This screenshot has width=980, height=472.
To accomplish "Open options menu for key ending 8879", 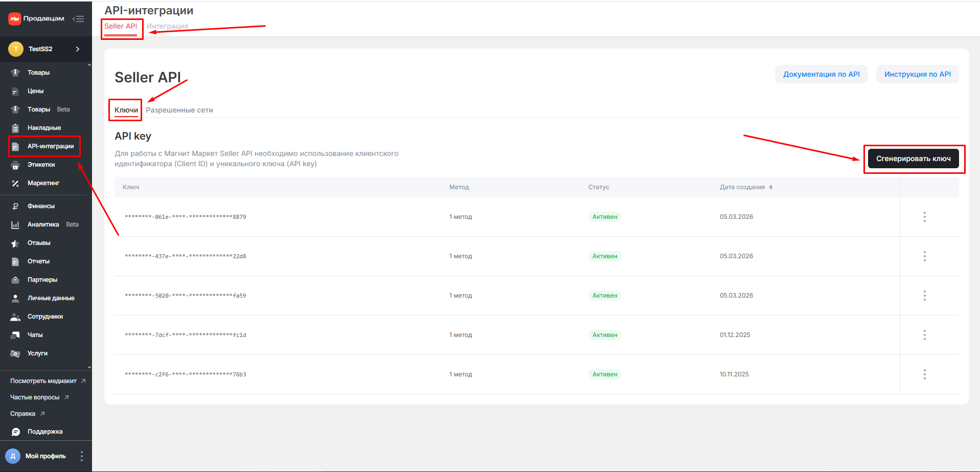I will [x=924, y=217].
